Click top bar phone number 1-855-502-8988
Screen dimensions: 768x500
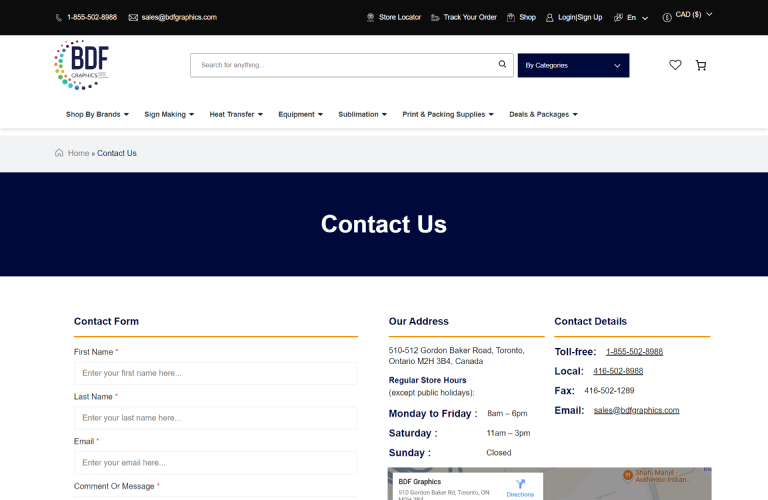(x=92, y=17)
